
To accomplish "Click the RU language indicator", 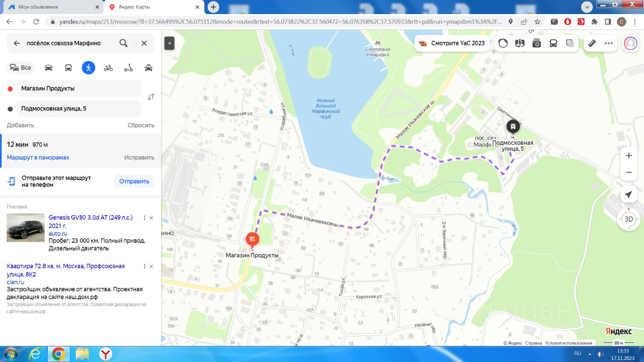I will pyautogui.click(x=578, y=353).
